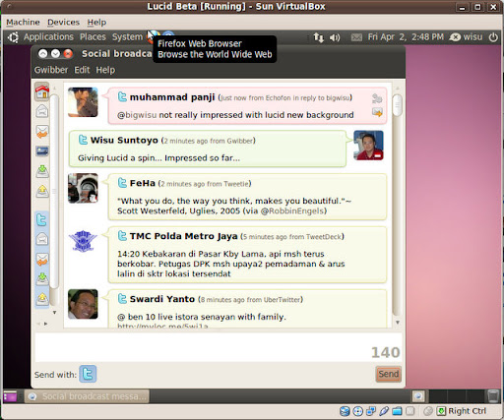Open all-accounts received private messages, green arrow

42,171
